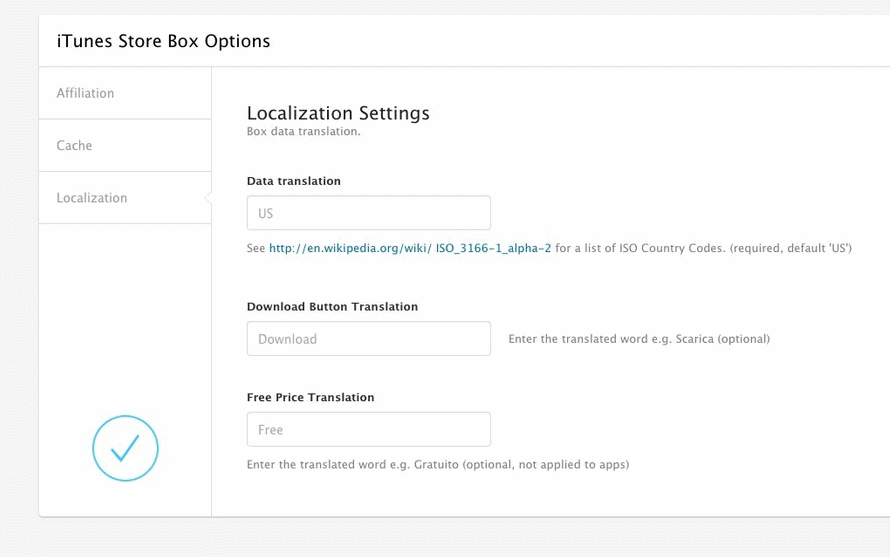Image resolution: width=890 pixels, height=557 pixels.
Task: Click the 'Box data translation.' subtitle text
Action: click(x=304, y=131)
